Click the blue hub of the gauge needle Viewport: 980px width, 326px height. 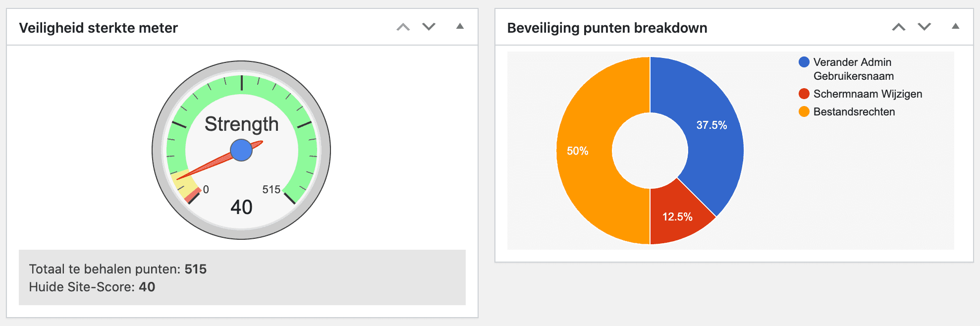[x=241, y=150]
